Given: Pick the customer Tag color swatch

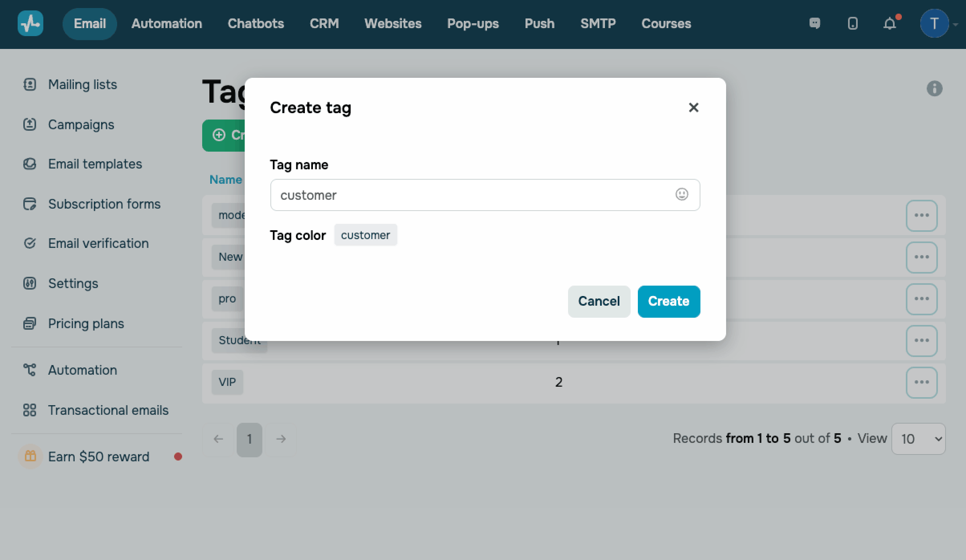Looking at the screenshot, I should click(365, 235).
